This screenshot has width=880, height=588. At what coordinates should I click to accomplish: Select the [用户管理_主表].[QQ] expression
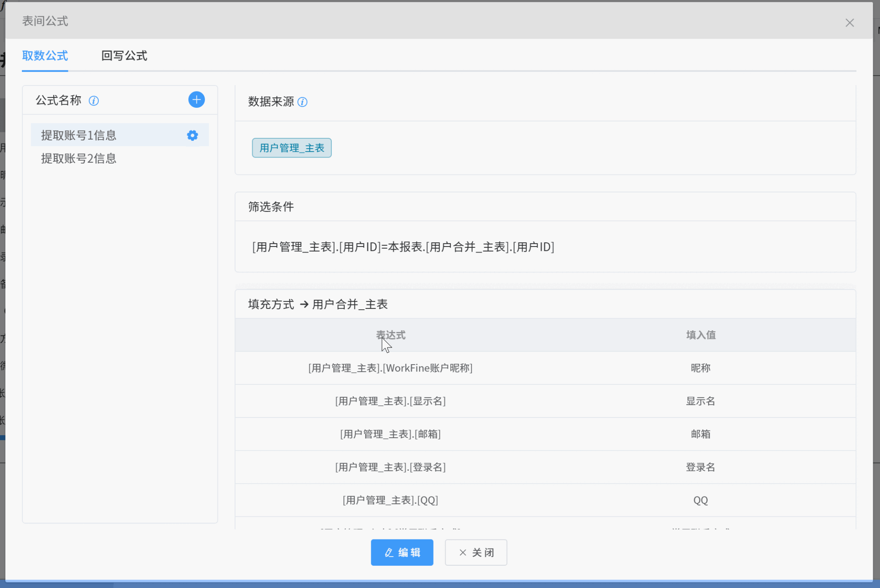tap(391, 500)
